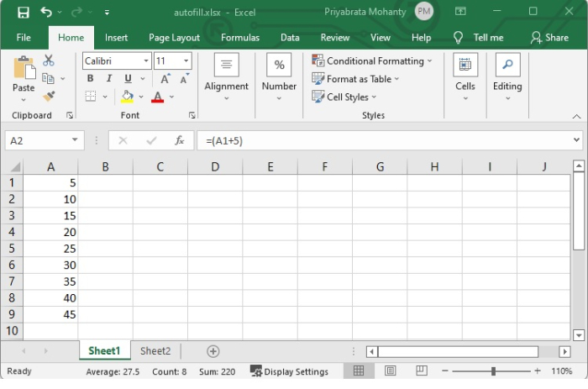Open the Calibri font name dropdown
Viewport: 588px width, 389px height.
[x=146, y=60]
